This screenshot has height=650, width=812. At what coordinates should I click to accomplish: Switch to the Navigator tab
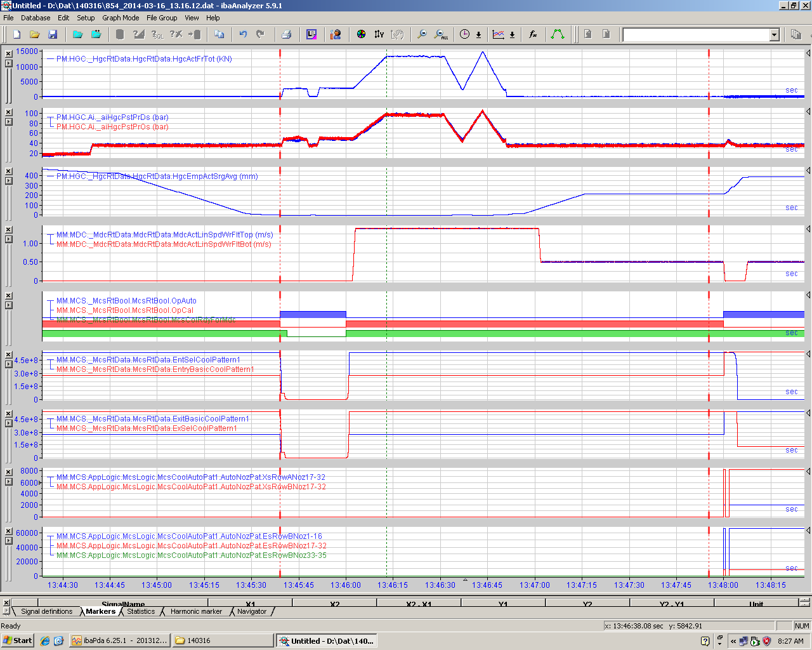(x=252, y=612)
